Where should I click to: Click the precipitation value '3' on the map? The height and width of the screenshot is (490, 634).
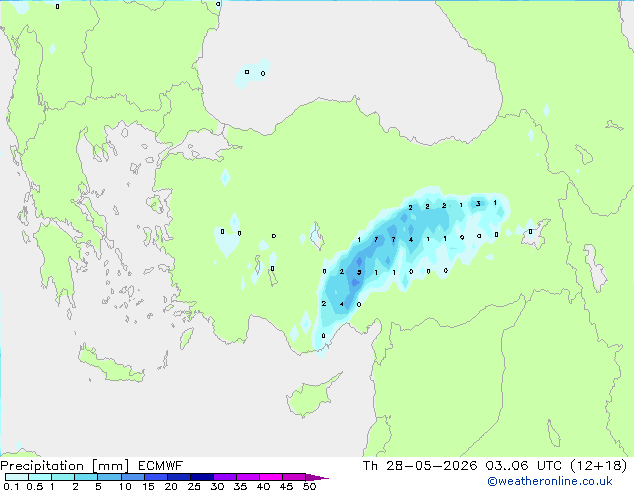[x=478, y=203]
